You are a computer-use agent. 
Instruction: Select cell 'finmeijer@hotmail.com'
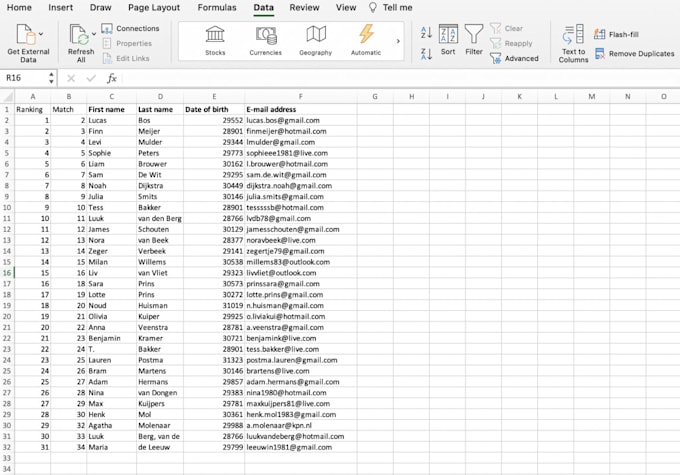[301, 131]
